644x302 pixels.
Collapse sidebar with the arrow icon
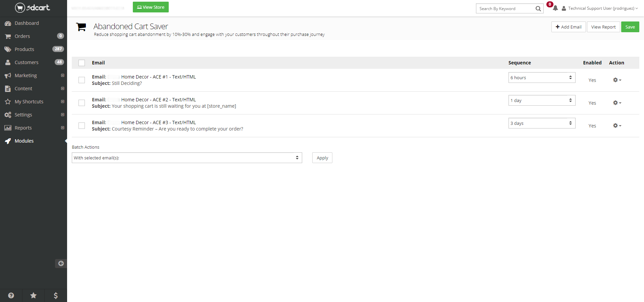(61, 263)
